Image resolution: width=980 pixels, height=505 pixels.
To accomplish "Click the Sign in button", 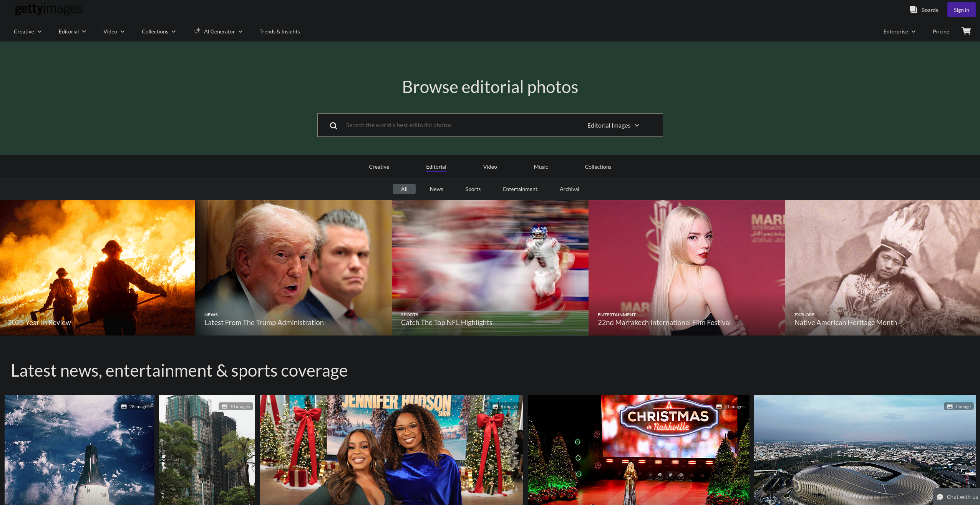I will (x=961, y=10).
